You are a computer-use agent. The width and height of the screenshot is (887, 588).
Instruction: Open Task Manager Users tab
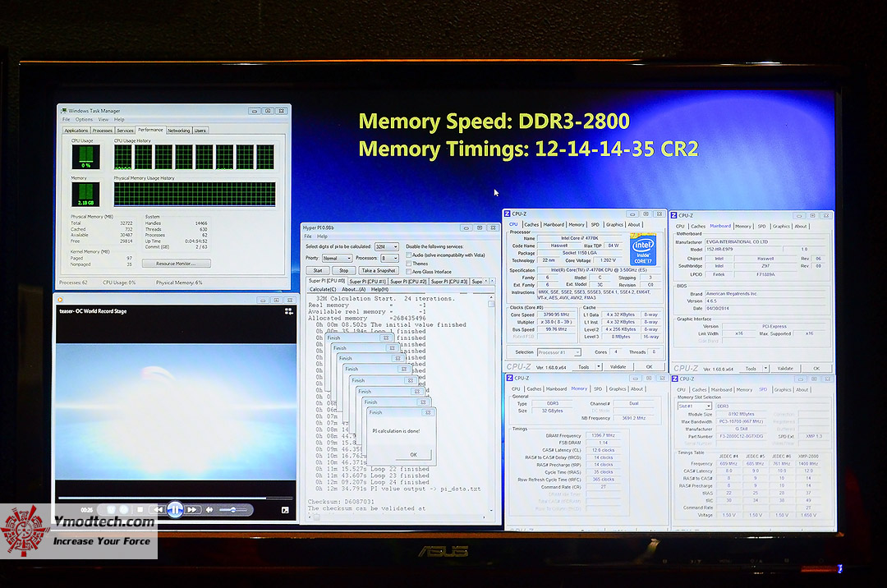(x=200, y=131)
